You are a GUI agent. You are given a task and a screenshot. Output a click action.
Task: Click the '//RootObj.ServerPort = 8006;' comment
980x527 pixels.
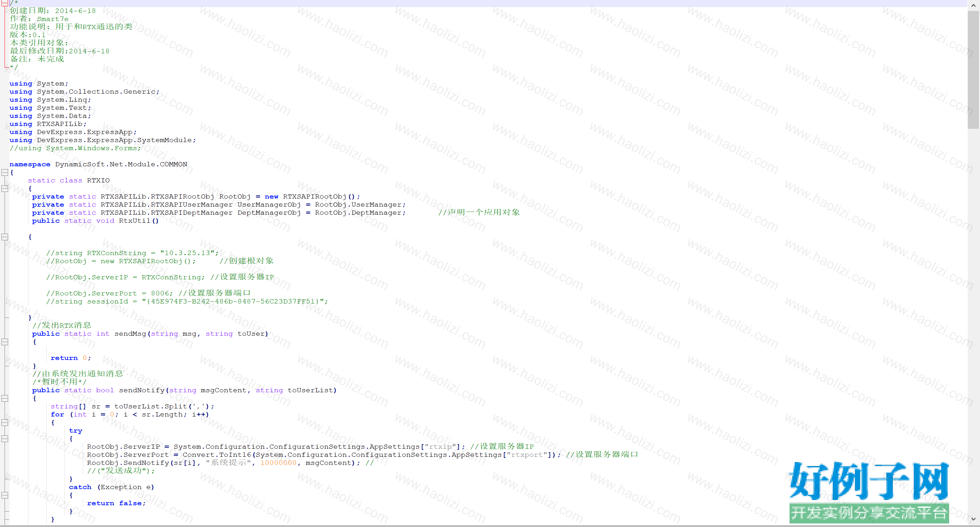(x=109, y=293)
